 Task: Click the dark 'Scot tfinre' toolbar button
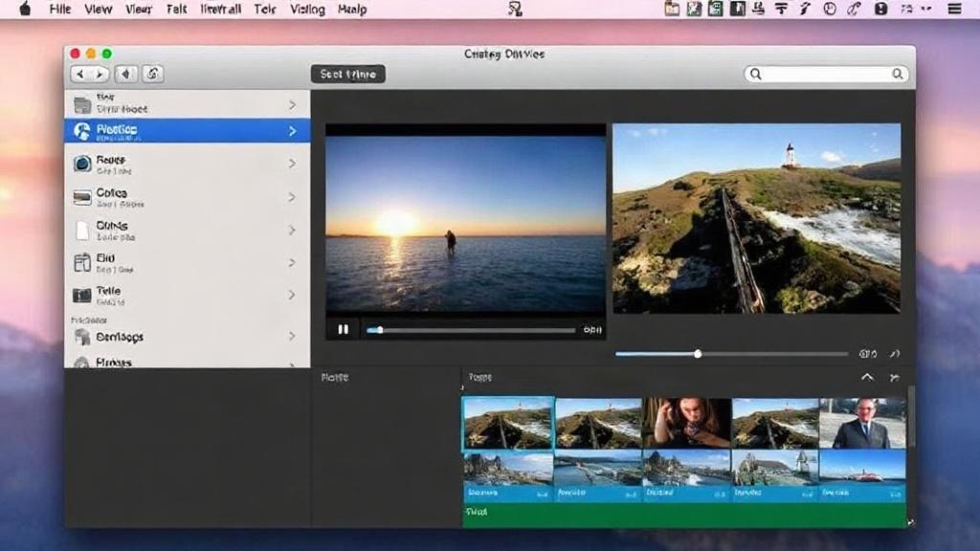(348, 74)
